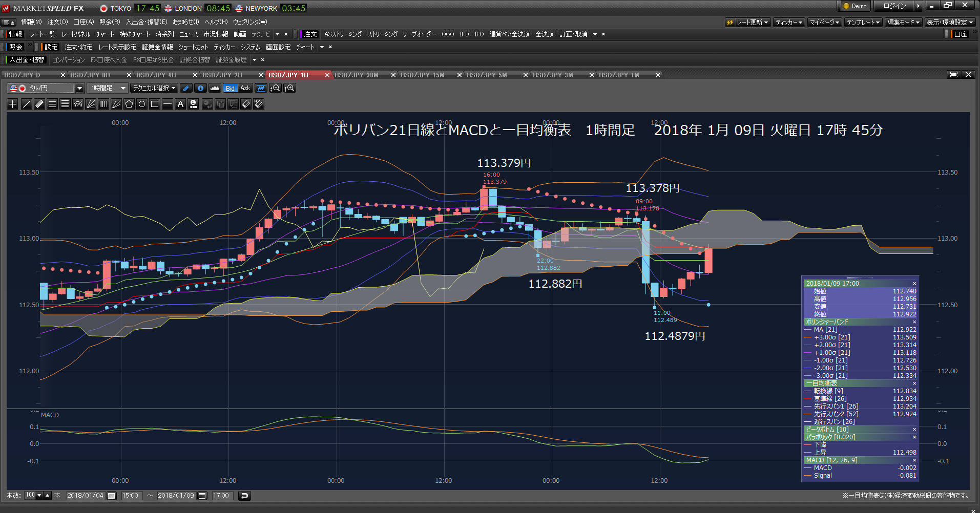Select the rectangle shape tool
The width and height of the screenshot is (980, 513).
155,104
